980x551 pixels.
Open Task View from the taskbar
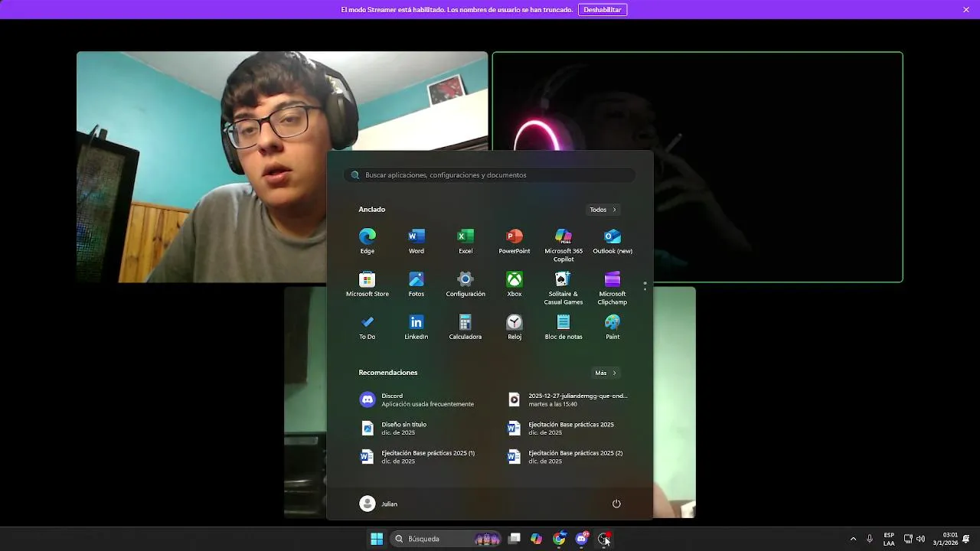pyautogui.click(x=514, y=539)
